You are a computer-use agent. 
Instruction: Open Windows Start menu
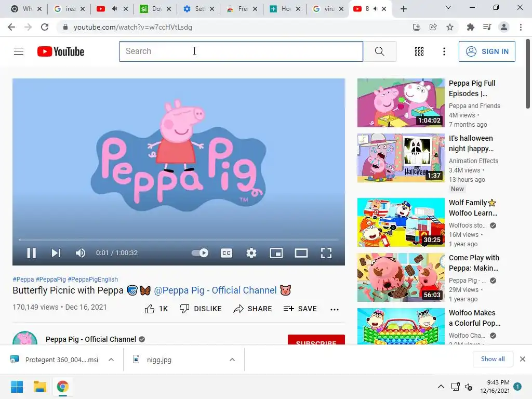[x=17, y=387]
